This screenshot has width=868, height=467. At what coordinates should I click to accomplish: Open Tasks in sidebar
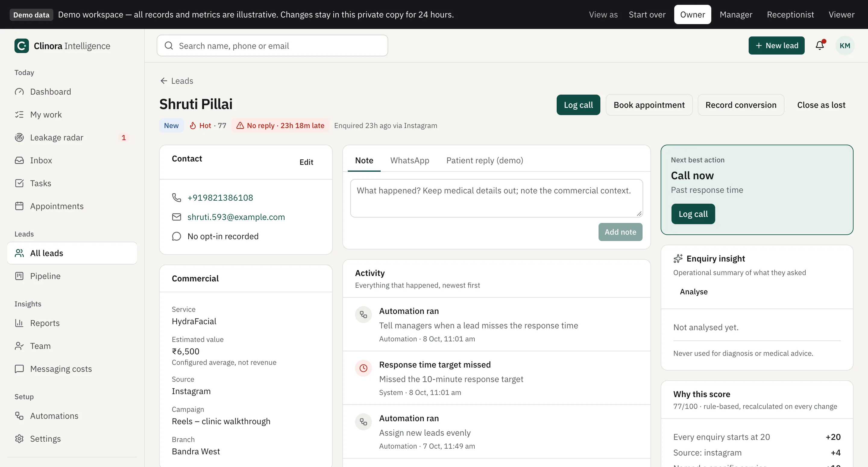(72, 183)
